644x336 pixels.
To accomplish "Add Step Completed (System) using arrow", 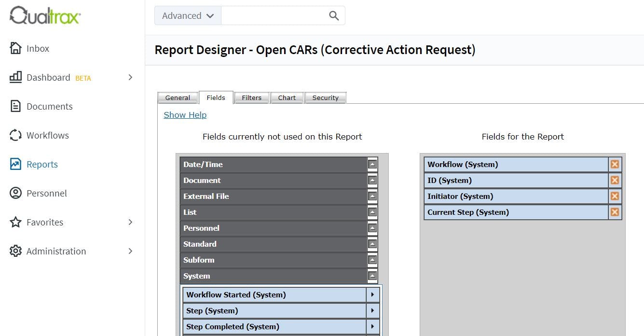I will click(372, 326).
